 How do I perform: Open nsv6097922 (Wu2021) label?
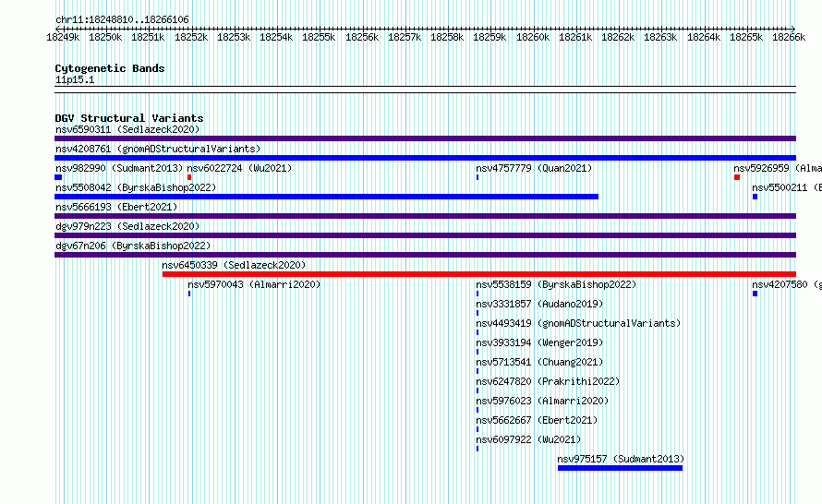528,439
